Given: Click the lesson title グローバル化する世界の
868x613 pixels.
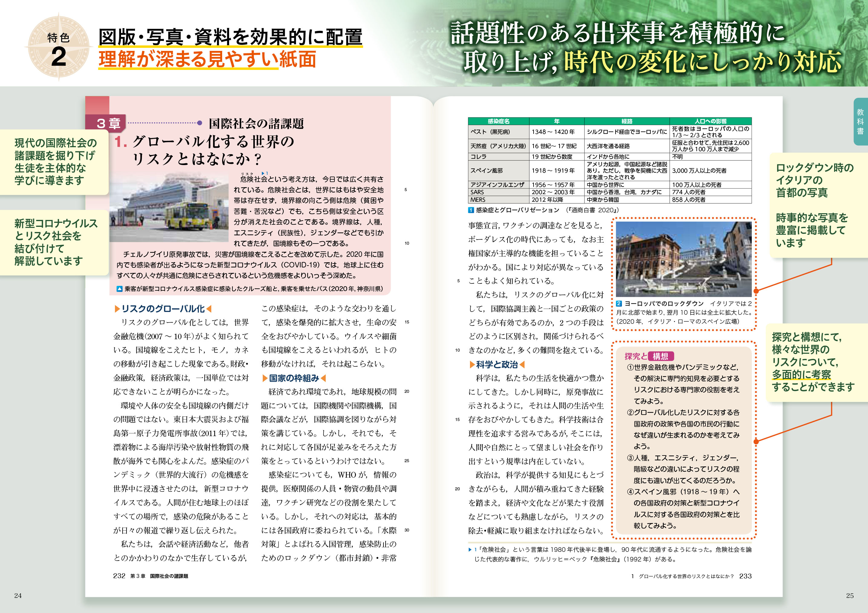Looking at the screenshot, I should click(x=213, y=141).
